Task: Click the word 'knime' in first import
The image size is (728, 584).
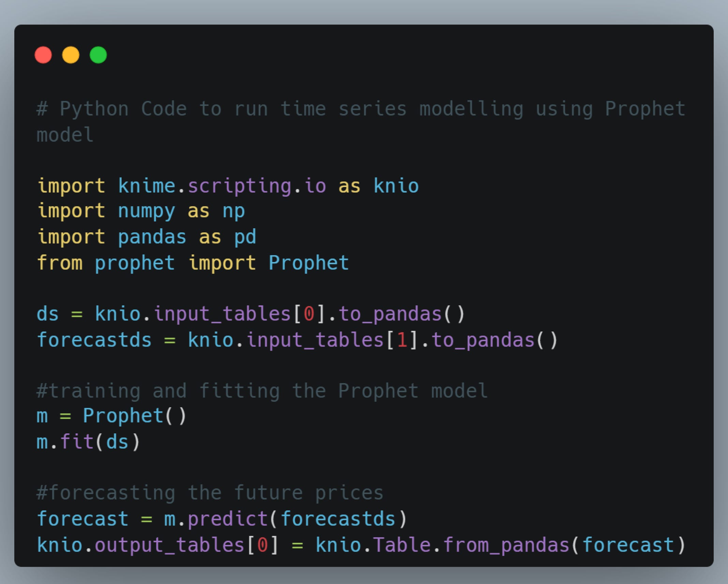Action: coord(147,186)
